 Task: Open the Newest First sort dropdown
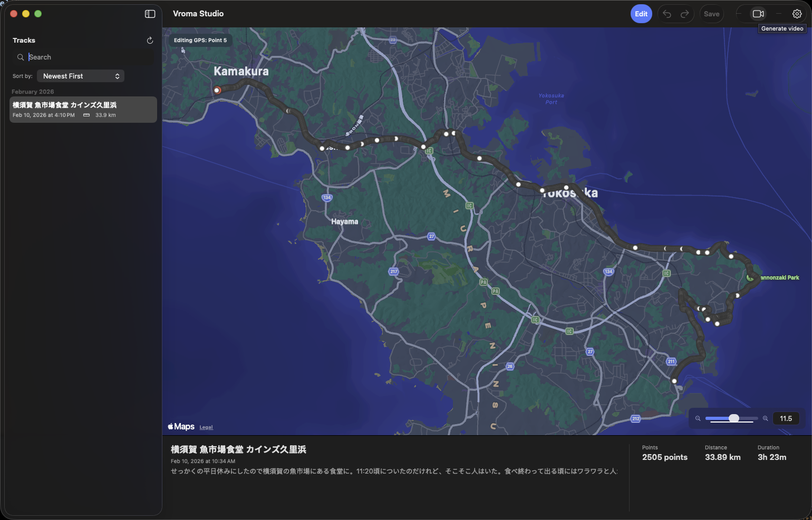point(80,76)
